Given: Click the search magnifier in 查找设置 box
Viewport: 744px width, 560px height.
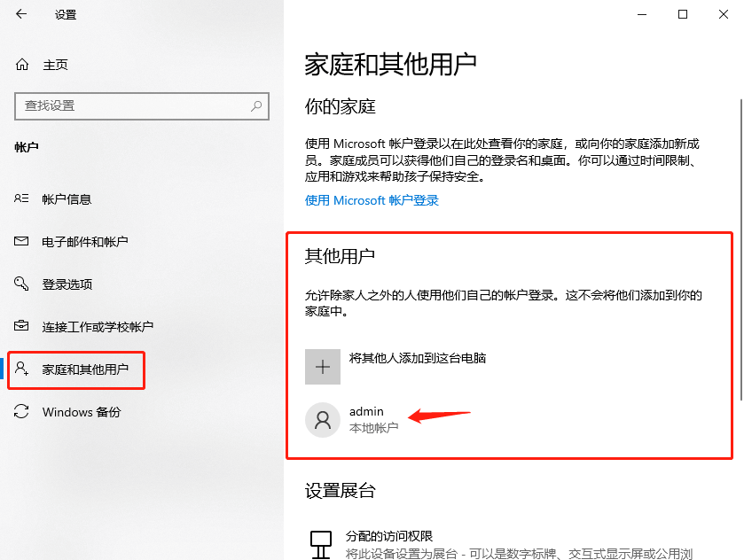Looking at the screenshot, I should coord(255,105).
